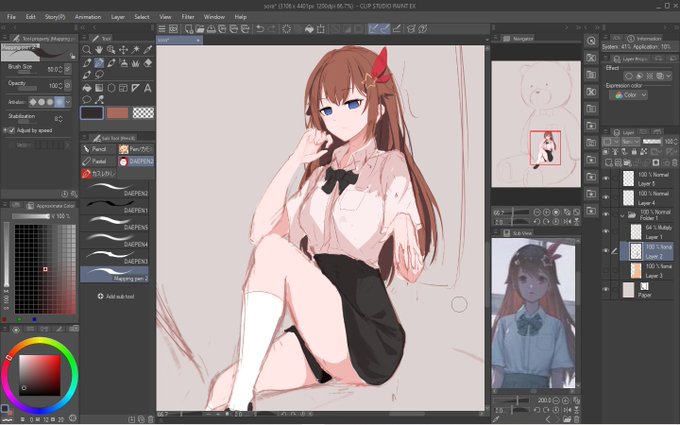
Task: Open the palette color dropdown in Layer panel
Action: [611, 141]
